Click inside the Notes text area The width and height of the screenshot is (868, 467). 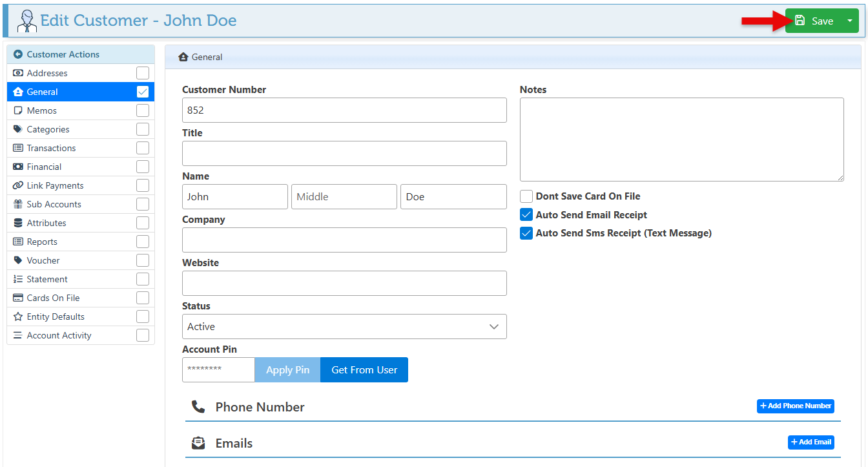681,140
